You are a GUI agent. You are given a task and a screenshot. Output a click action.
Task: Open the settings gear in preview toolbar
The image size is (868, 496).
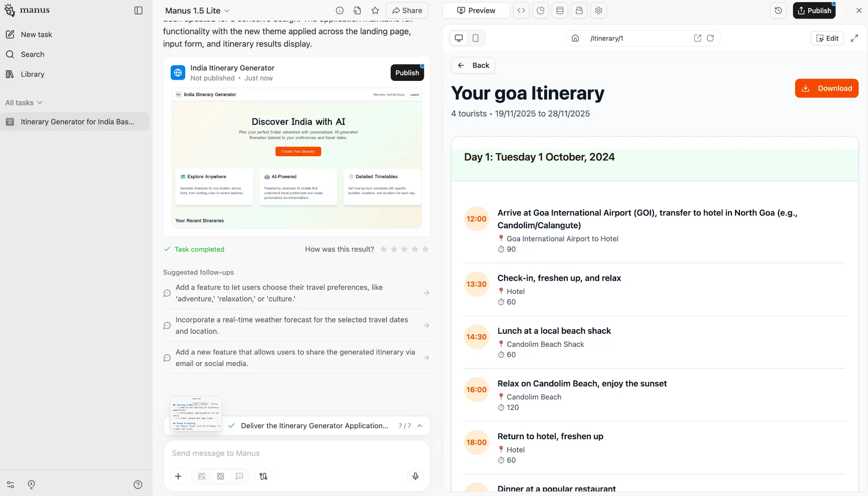[x=598, y=11]
